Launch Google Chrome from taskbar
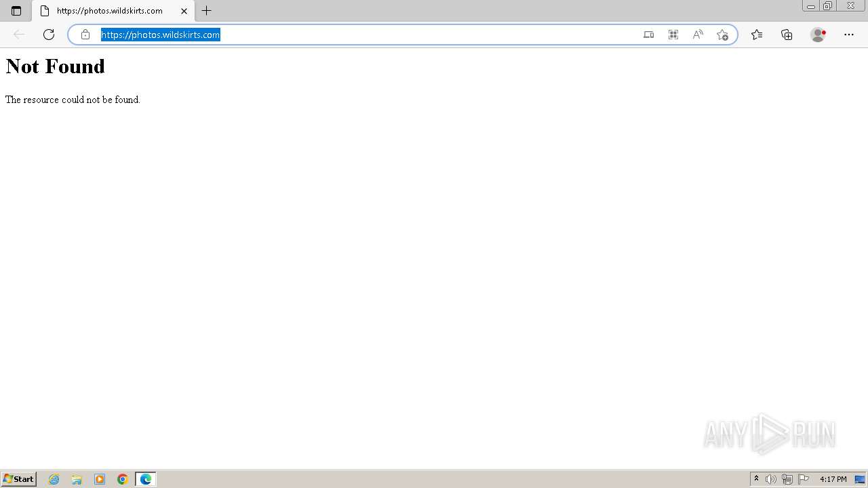This screenshot has height=488, width=868. (x=123, y=479)
